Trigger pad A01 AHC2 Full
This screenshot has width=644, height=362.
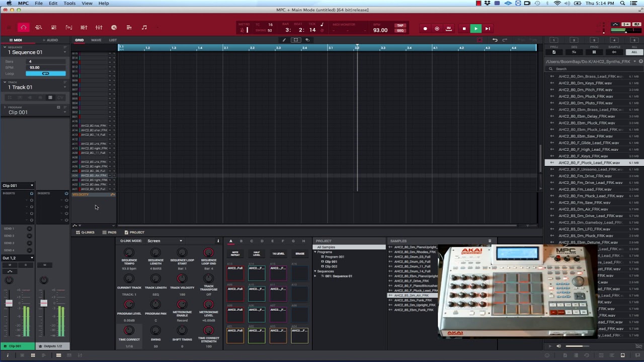[x=235, y=335]
